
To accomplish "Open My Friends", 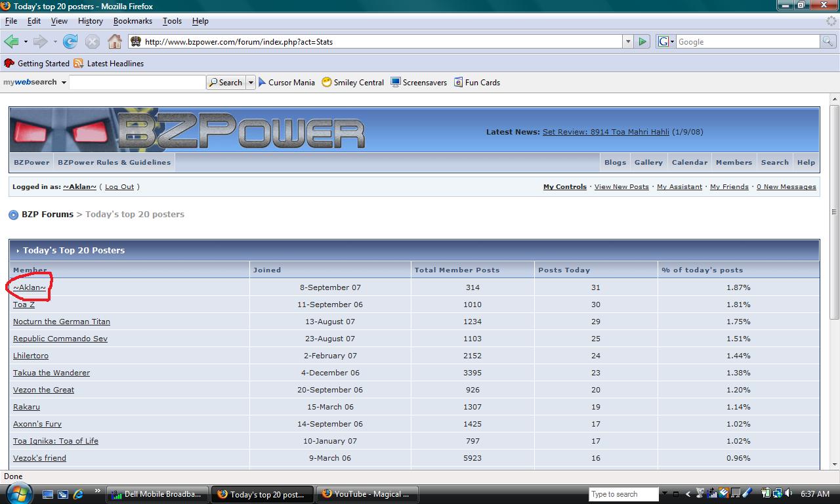I will (729, 187).
